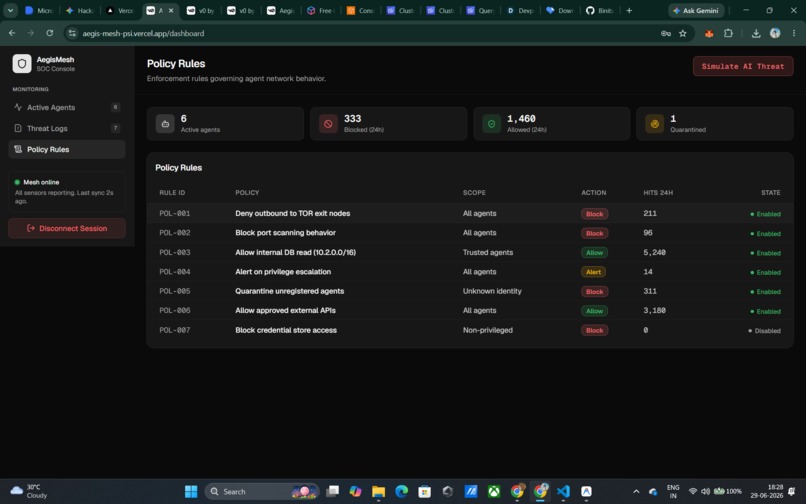This screenshot has height=504, width=806.
Task: Open the browser Extensions puzzle icon
Action: 728,33
